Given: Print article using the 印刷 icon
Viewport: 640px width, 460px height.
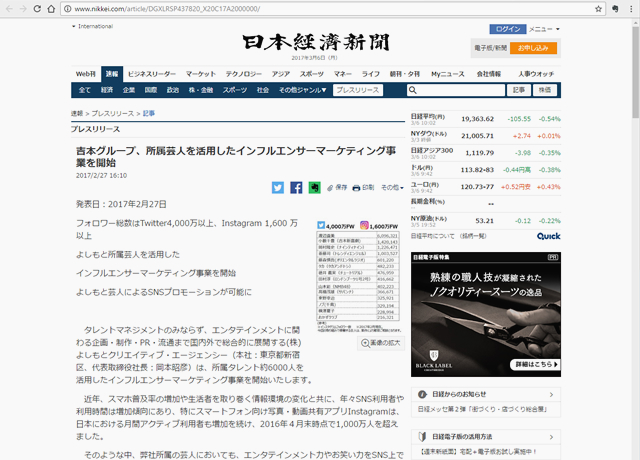Looking at the screenshot, I should (x=362, y=187).
